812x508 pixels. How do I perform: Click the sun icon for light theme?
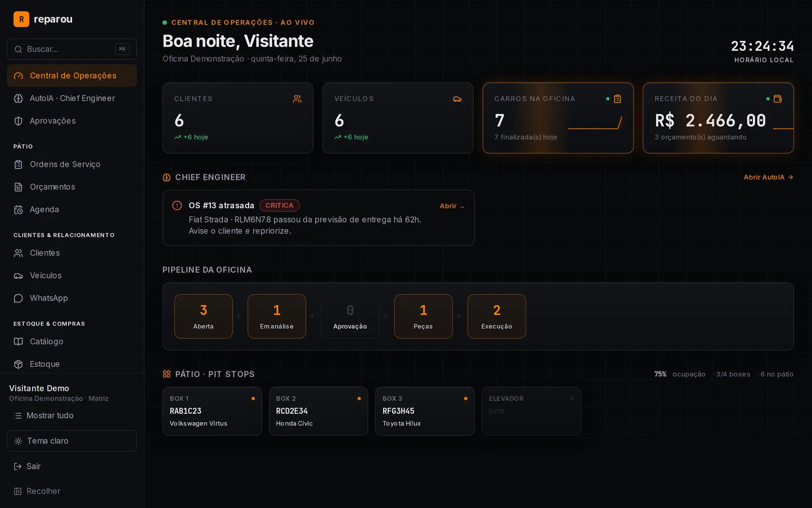pyautogui.click(x=18, y=441)
